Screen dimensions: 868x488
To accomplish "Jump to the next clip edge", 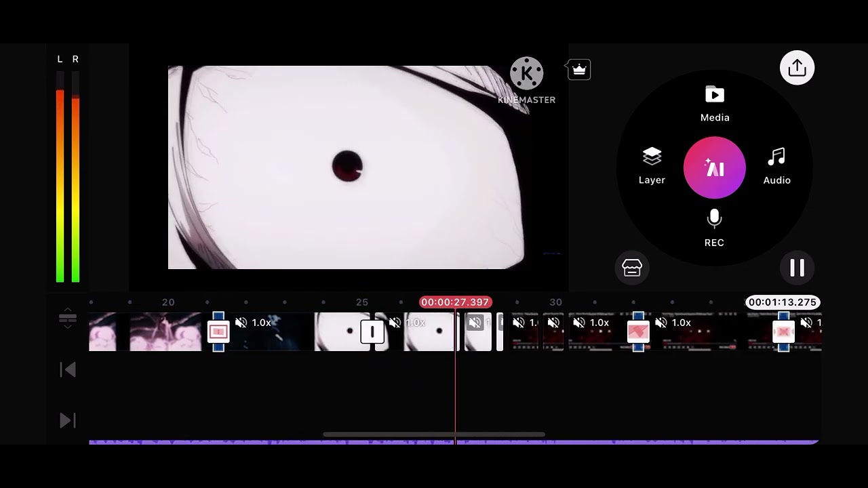I will (68, 420).
